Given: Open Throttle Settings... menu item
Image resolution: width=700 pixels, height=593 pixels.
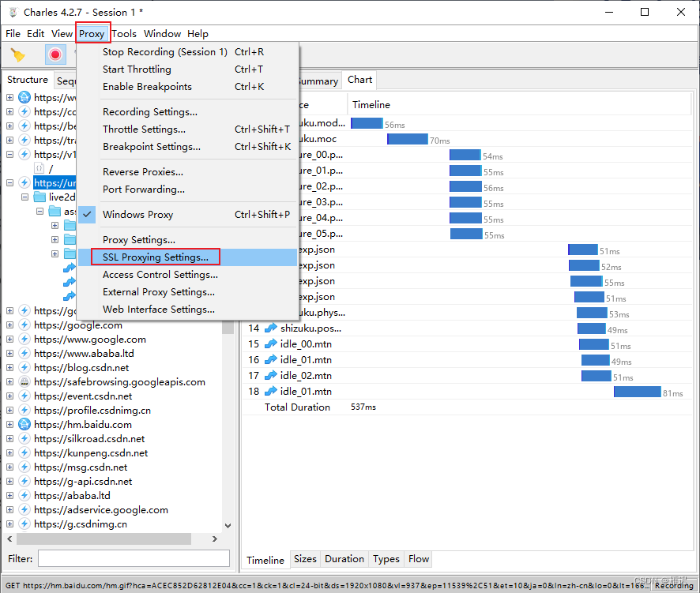Looking at the screenshot, I should tap(187, 129).
